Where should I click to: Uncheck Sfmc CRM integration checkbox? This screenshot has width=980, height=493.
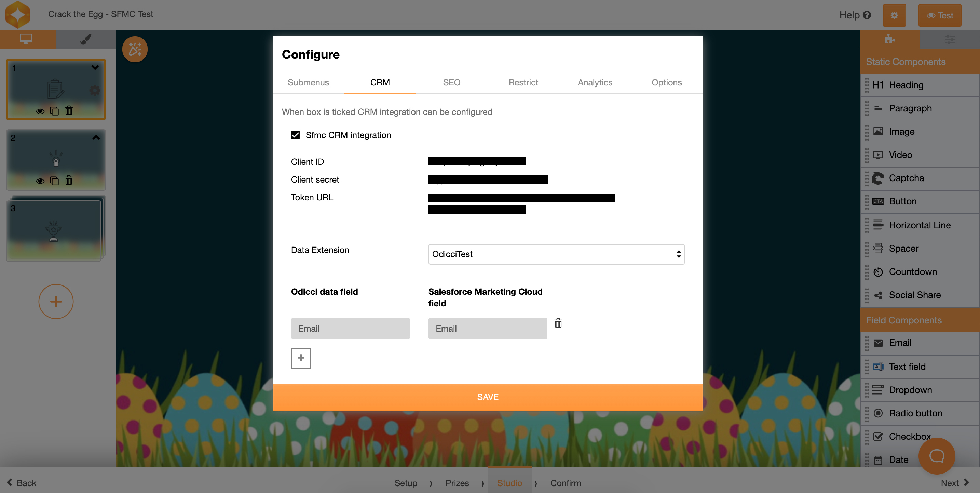pyautogui.click(x=295, y=135)
